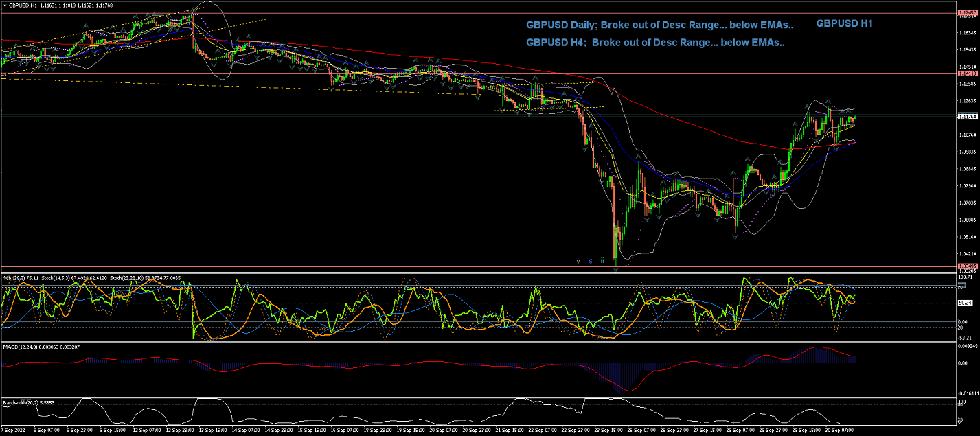Click the '7 Sep 2022' date on time axis

click(12, 430)
